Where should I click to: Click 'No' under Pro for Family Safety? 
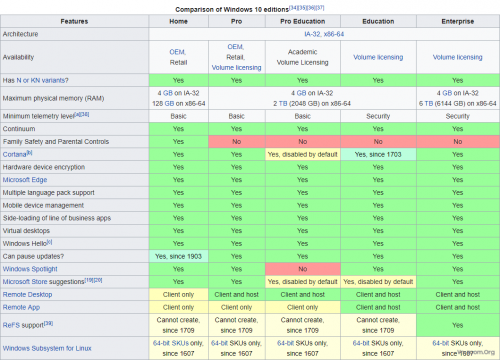(x=236, y=142)
